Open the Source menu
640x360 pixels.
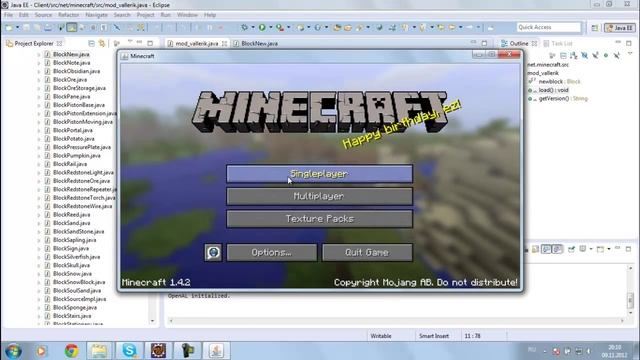click(x=43, y=15)
